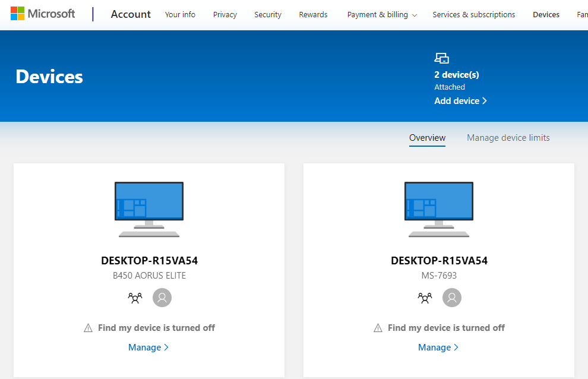Click family group icon on B450 AORUS ELITE card
This screenshot has width=588, height=379.
[x=135, y=298]
